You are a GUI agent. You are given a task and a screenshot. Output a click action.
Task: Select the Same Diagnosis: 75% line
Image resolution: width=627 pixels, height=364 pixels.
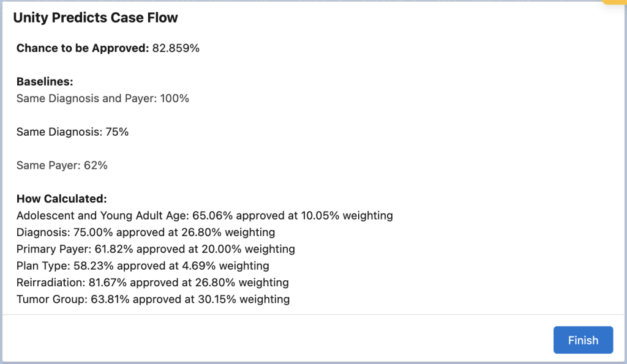click(72, 132)
